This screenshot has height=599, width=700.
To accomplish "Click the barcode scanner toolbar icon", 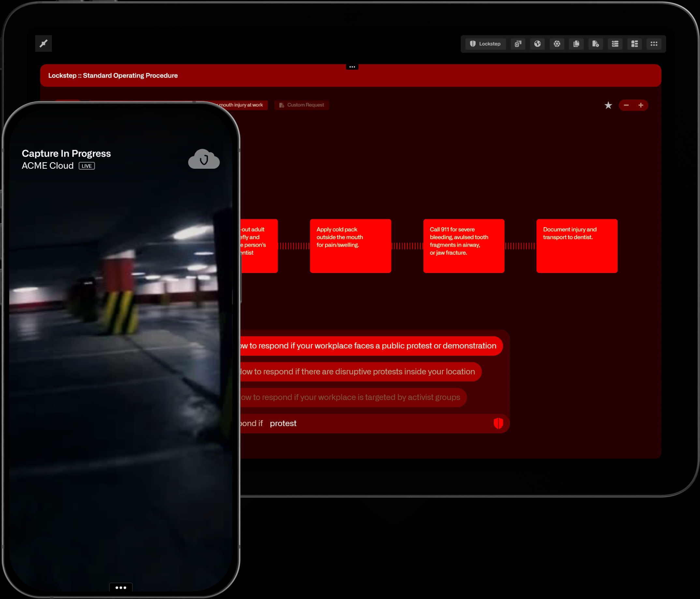I will click(518, 44).
